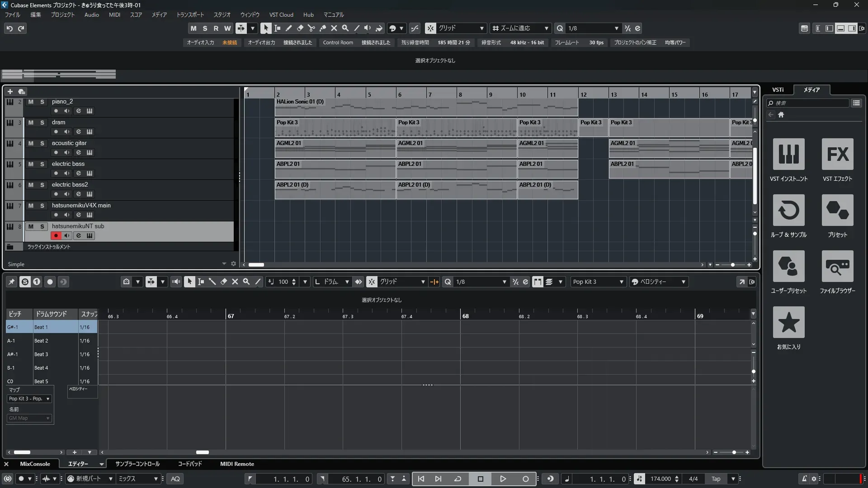The height and width of the screenshot is (488, 868).
Task: Open the MIDI menu
Action: [x=114, y=14]
